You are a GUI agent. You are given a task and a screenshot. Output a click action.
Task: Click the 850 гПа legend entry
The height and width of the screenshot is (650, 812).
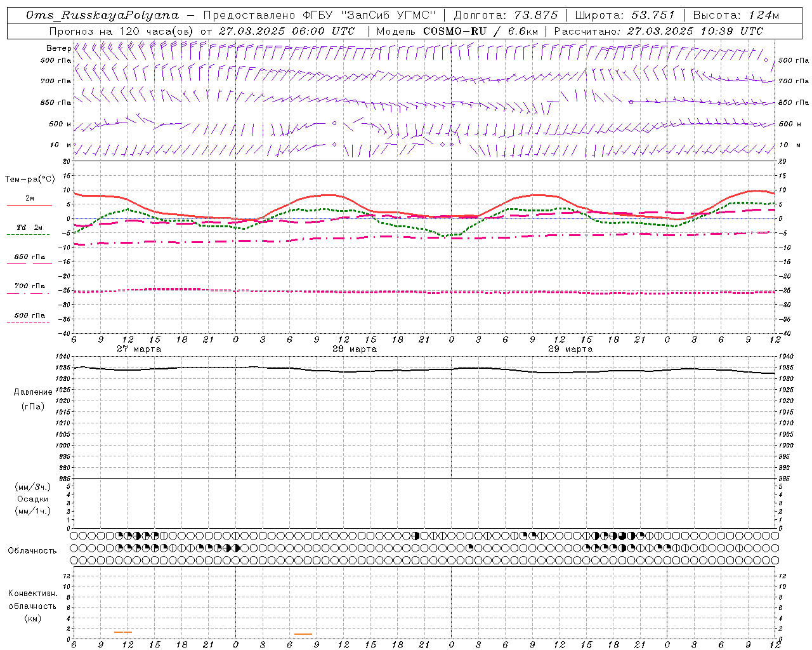29,257
